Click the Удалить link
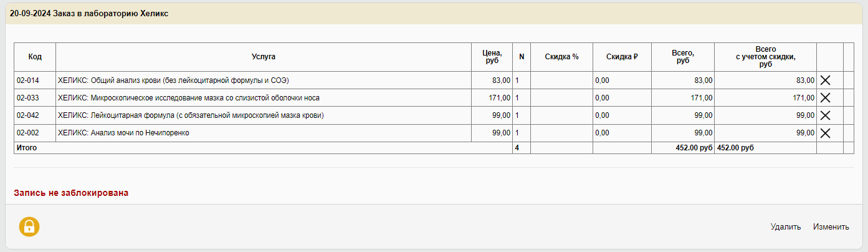868x252 pixels. [786, 226]
